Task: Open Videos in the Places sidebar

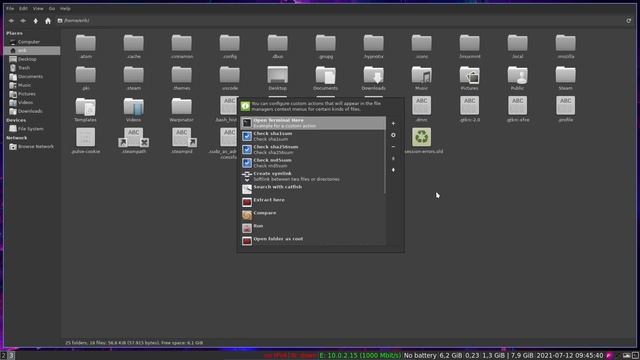Action: coord(32,102)
